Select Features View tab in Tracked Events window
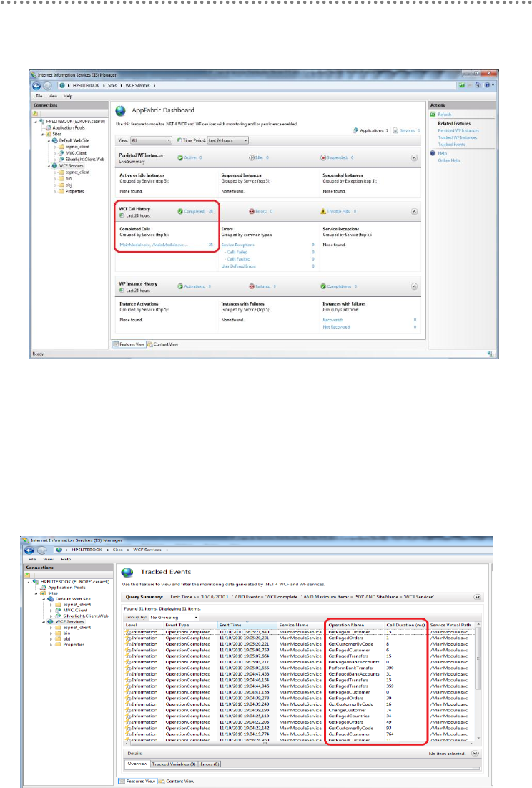532x788 pixels. [138, 782]
